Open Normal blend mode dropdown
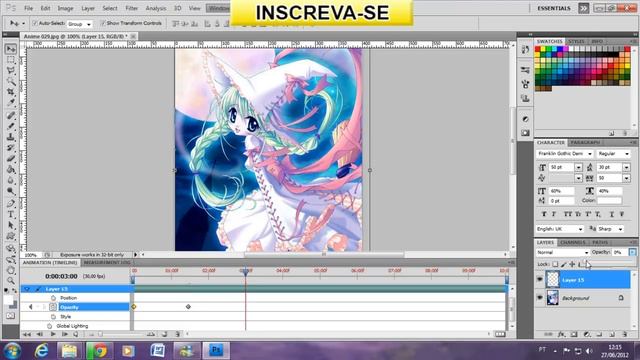 click(x=562, y=253)
